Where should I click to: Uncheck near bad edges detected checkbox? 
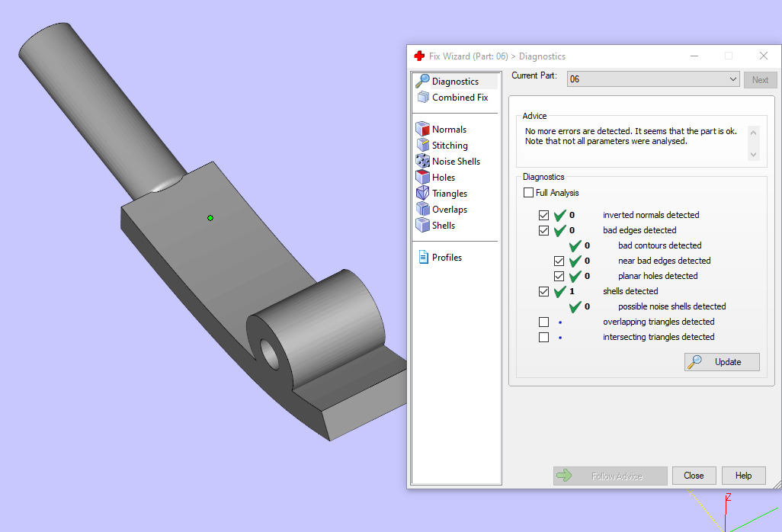[x=559, y=261]
